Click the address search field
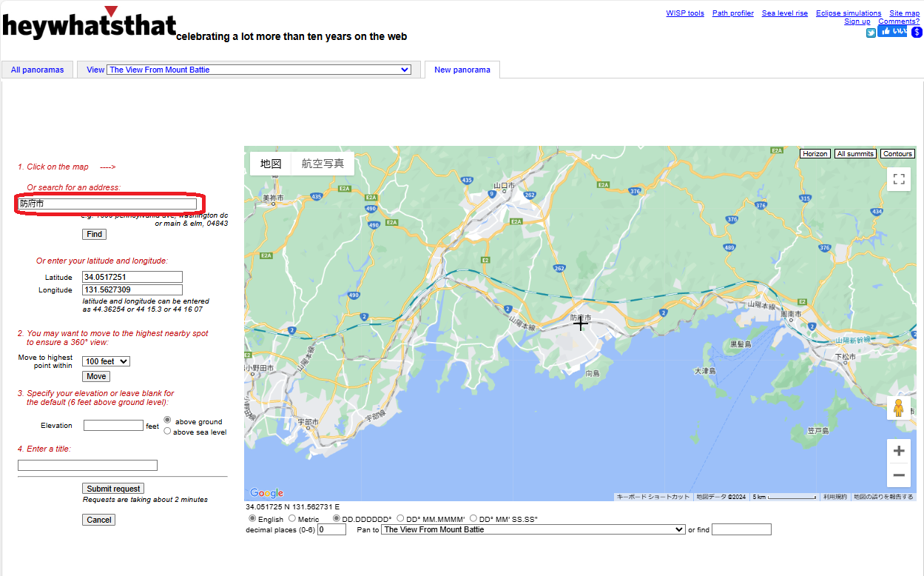The width and height of the screenshot is (924, 576). pyautogui.click(x=107, y=204)
